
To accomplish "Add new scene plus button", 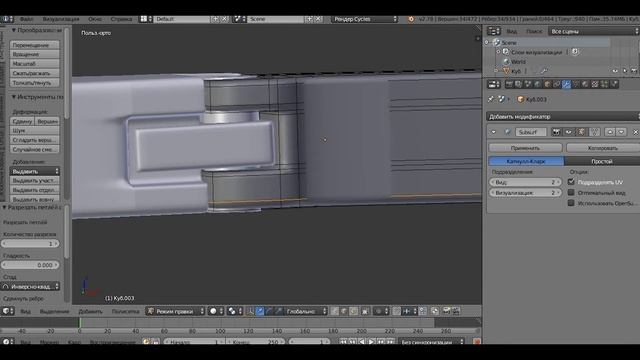I will pos(309,19).
